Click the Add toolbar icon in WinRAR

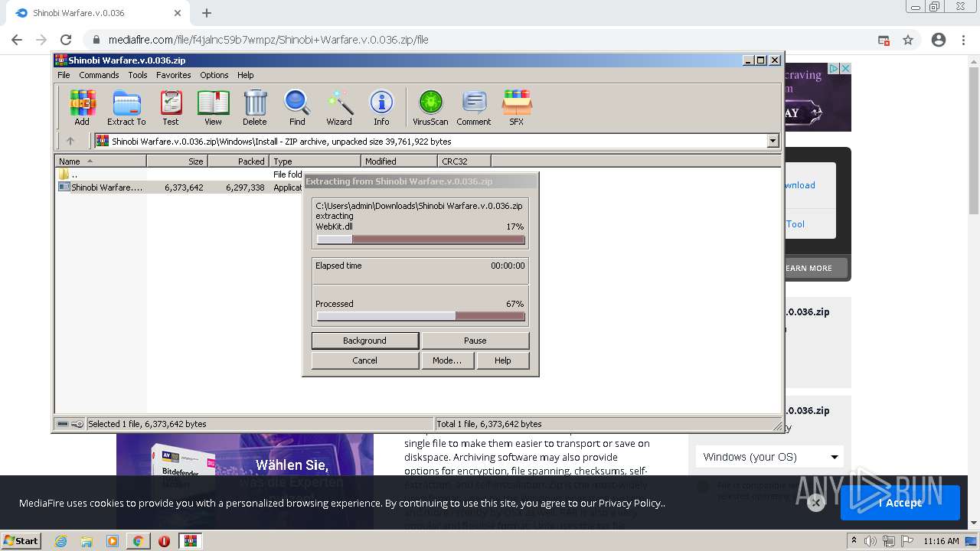click(x=82, y=107)
